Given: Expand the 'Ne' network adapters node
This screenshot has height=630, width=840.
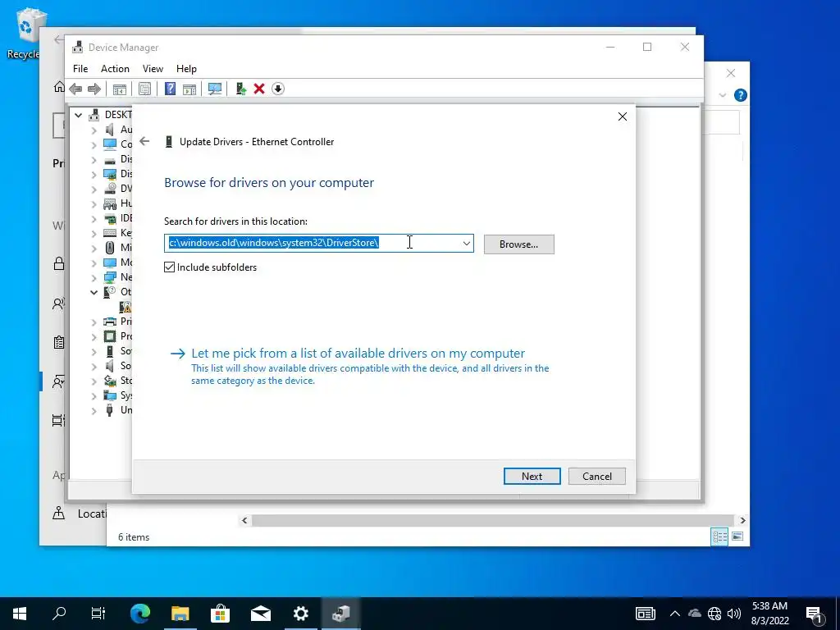Looking at the screenshot, I should 94,277.
